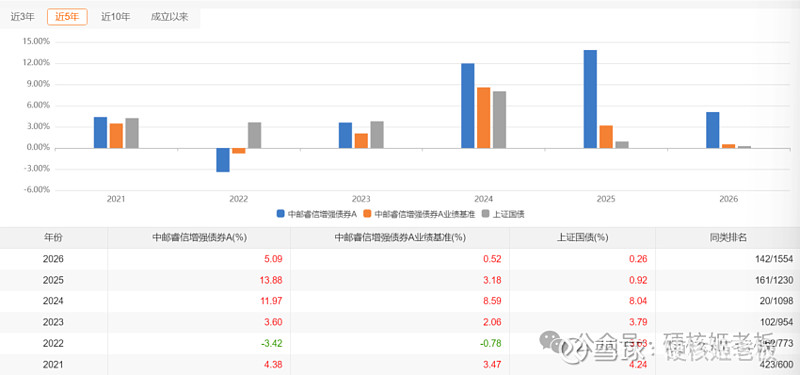The height and width of the screenshot is (375, 800).
Task: Click the gray 2021 上证国债 bar
Action: point(132,133)
